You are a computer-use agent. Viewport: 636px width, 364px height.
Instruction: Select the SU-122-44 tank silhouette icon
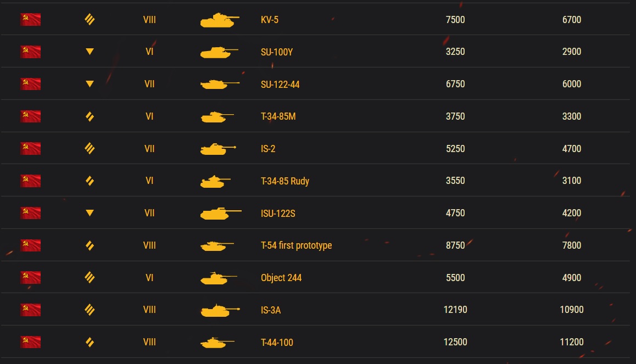click(x=220, y=84)
